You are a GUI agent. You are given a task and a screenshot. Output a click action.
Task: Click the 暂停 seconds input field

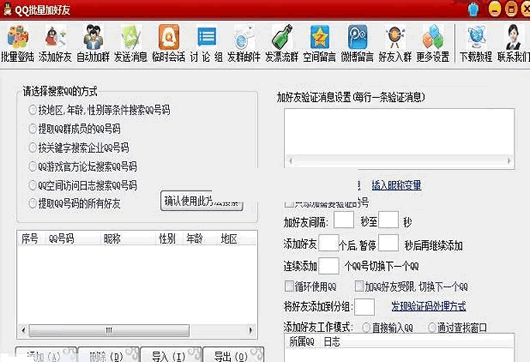(388, 243)
